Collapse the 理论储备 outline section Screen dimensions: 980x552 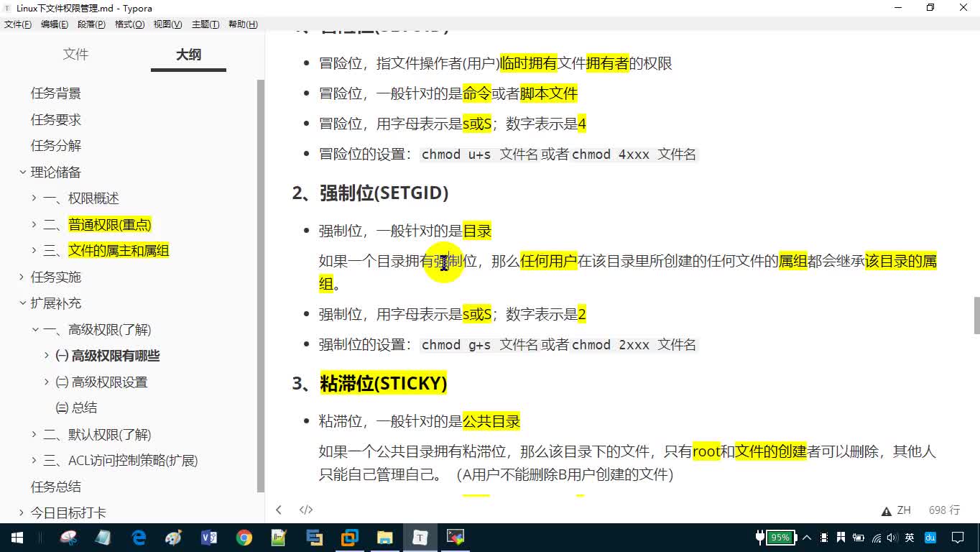pos(22,172)
